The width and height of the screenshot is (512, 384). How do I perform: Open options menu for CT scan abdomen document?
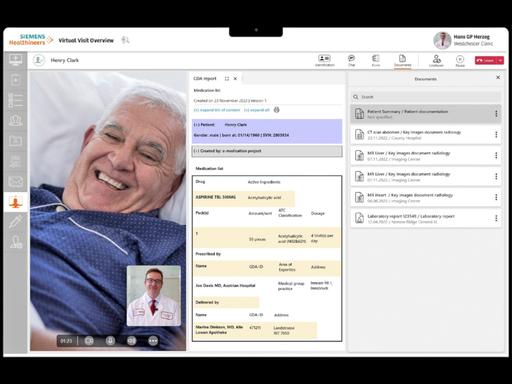[496, 135]
